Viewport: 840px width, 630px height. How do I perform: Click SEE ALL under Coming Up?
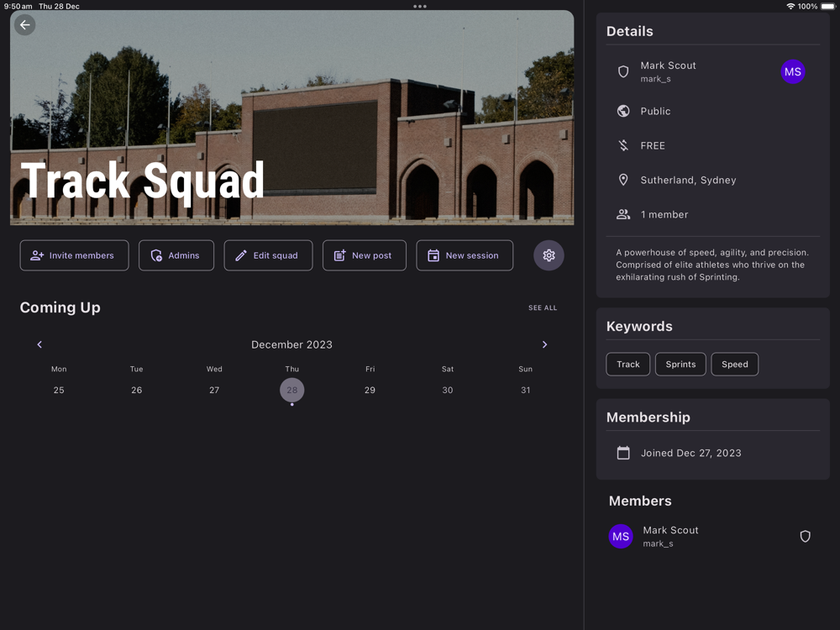[x=543, y=307]
